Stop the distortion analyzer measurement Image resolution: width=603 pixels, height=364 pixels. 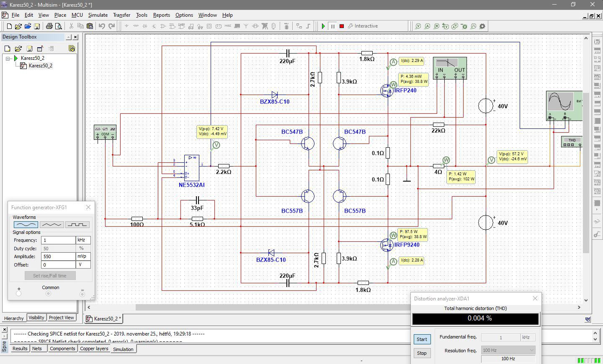tap(422, 353)
